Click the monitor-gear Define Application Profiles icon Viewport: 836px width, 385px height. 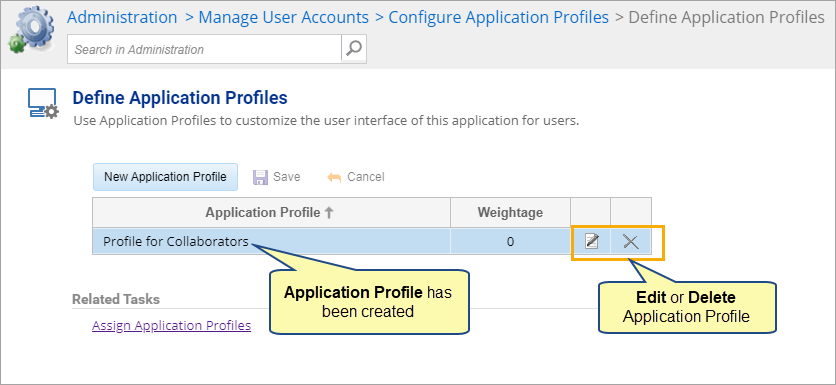[43, 104]
